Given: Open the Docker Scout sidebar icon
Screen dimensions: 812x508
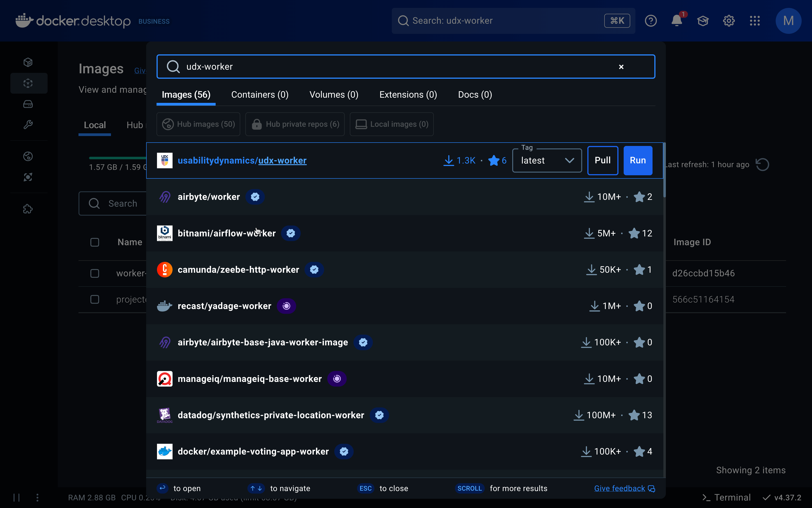Looking at the screenshot, I should pos(28,177).
